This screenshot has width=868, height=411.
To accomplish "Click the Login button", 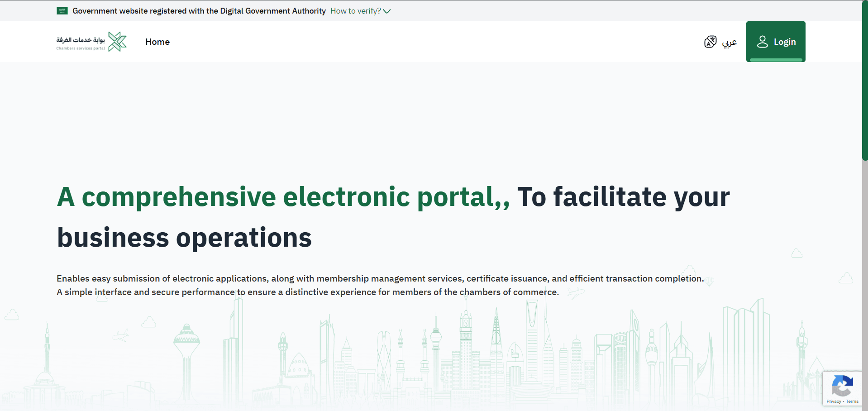I will 776,41.
